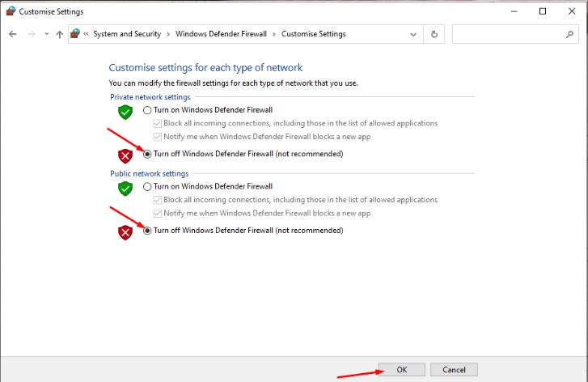Confirm changes with the OK button
This screenshot has width=588, height=382.
pyautogui.click(x=402, y=370)
